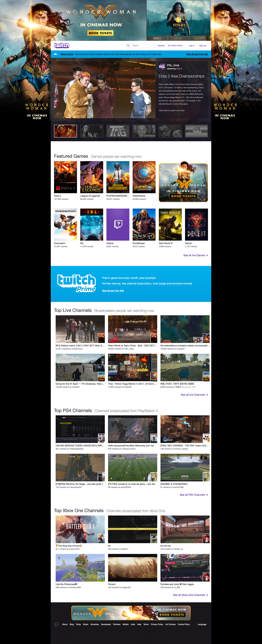Open twitchcool69 Minecraft showcase stream
This screenshot has width=262, height=644.
coord(80,568)
